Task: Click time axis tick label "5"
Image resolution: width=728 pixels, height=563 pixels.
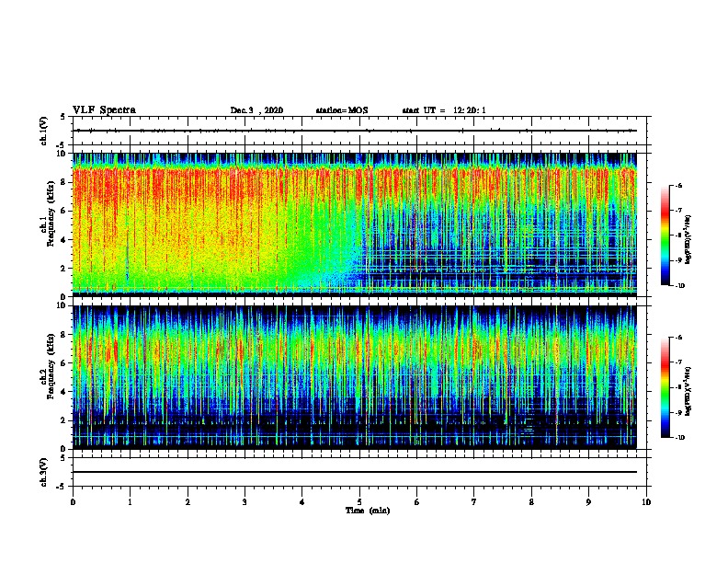Action: 359,502
